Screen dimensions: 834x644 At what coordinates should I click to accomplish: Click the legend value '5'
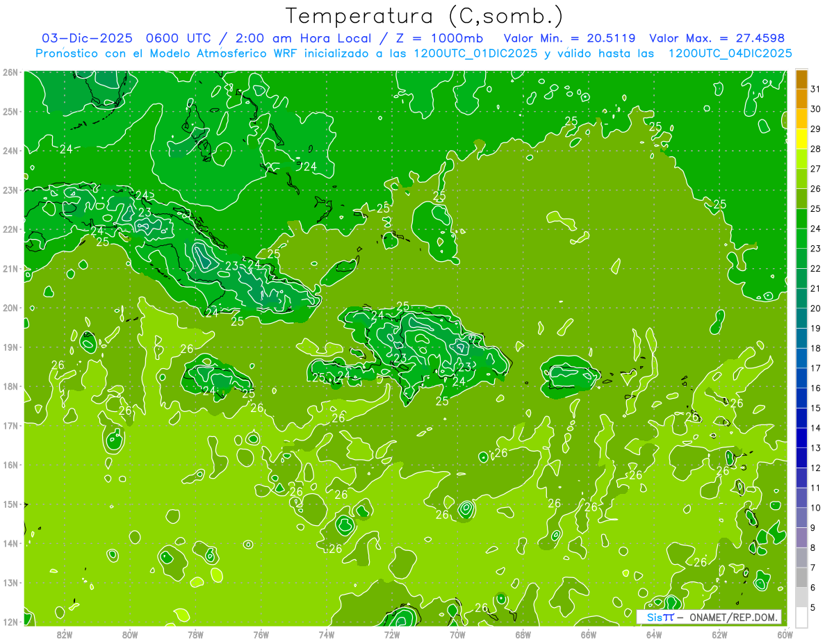tap(814, 607)
